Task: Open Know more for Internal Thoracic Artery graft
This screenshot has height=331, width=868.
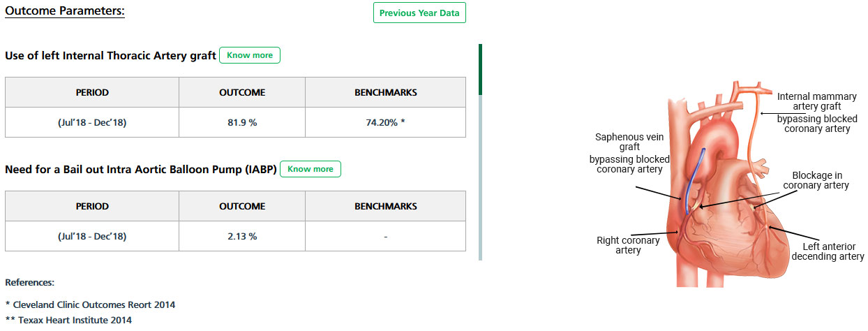Action: click(x=250, y=55)
